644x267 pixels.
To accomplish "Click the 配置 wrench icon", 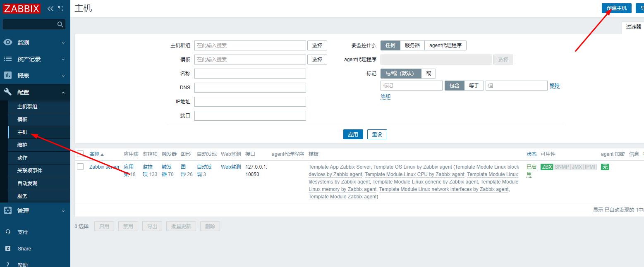I will point(8,92).
